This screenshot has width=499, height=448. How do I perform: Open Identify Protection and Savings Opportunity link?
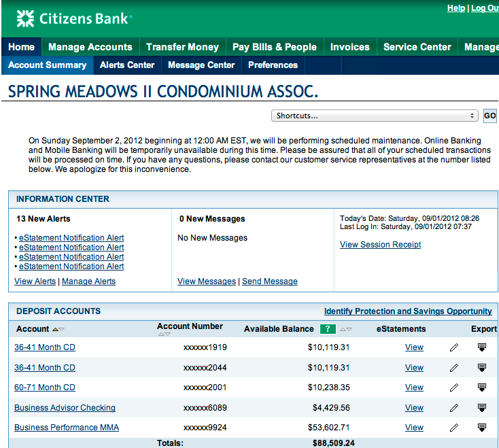(408, 311)
